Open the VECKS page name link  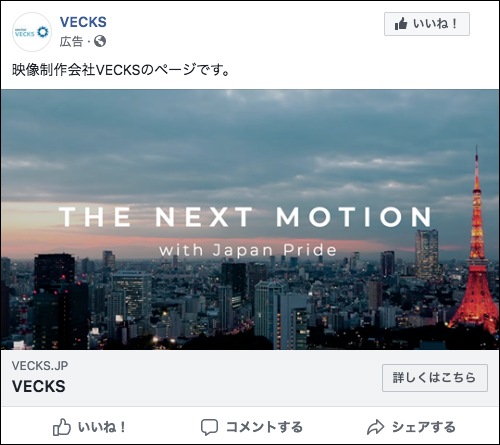click(x=83, y=22)
